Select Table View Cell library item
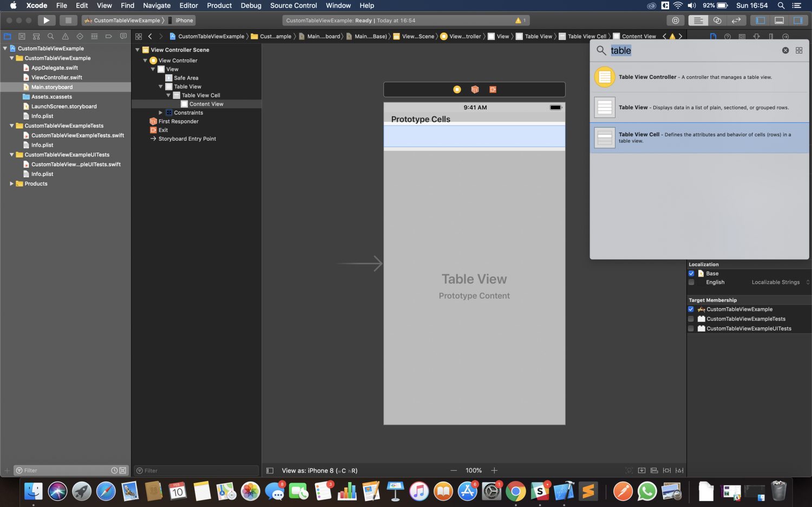The width and height of the screenshot is (812, 507). (699, 137)
